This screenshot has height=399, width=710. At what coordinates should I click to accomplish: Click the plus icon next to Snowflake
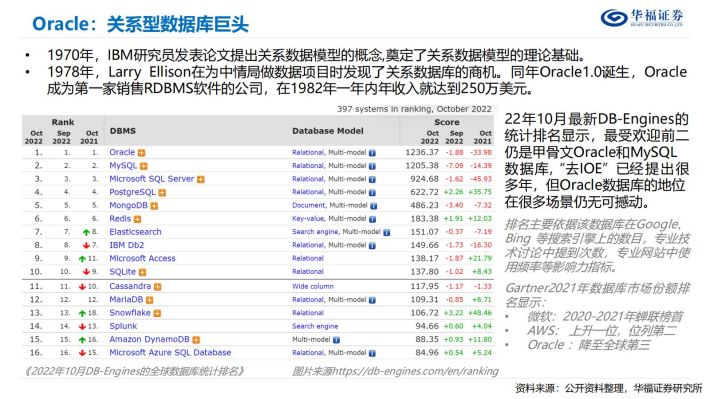pyautogui.click(x=157, y=313)
